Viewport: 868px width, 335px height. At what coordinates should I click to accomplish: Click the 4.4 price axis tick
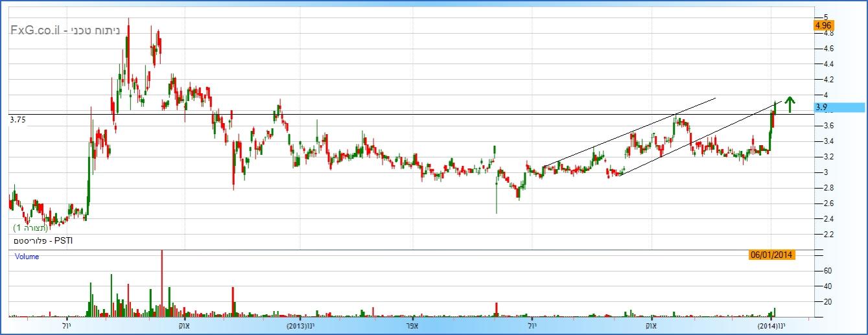(828, 64)
